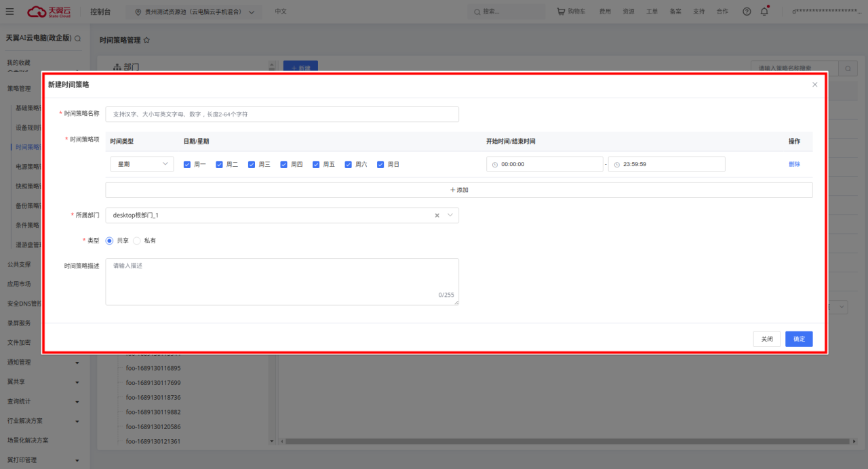
Task: Click the search magnifier beside 天翼AI云电脑(政企版)
Action: pos(77,39)
